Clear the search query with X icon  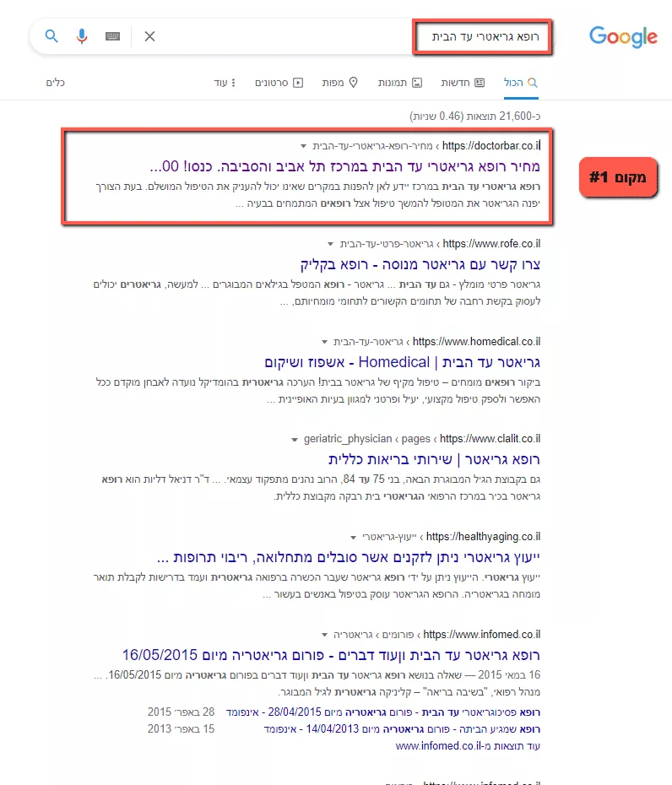coord(149,36)
